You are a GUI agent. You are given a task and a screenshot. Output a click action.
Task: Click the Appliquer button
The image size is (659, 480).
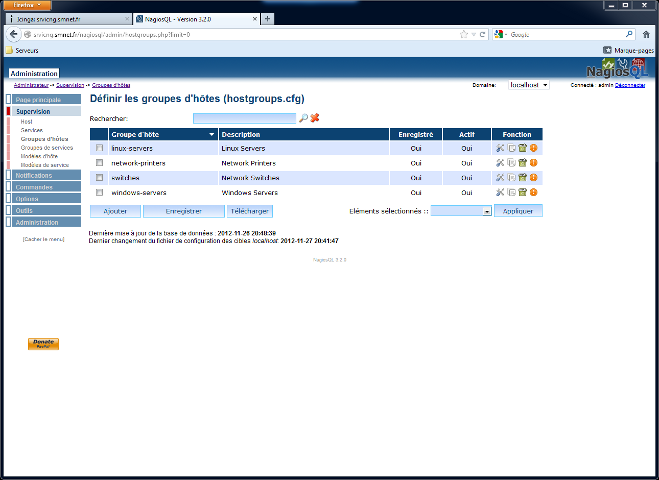pyautogui.click(x=518, y=211)
